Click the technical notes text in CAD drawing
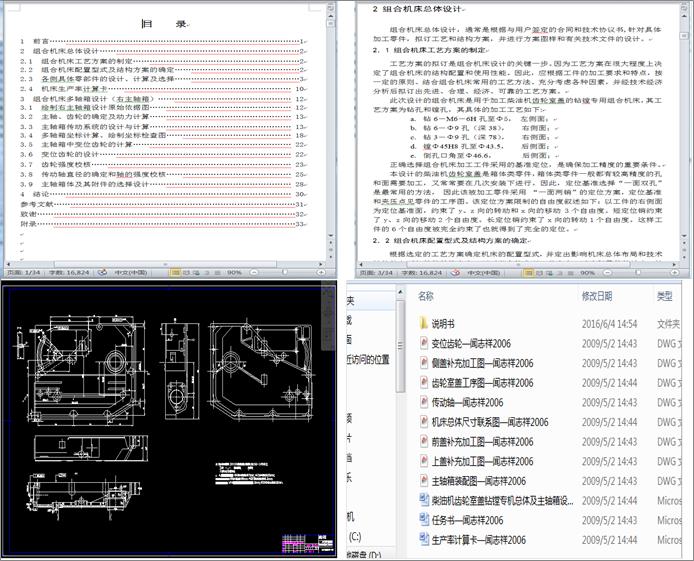The image size is (694, 561). pyautogui.click(x=249, y=474)
